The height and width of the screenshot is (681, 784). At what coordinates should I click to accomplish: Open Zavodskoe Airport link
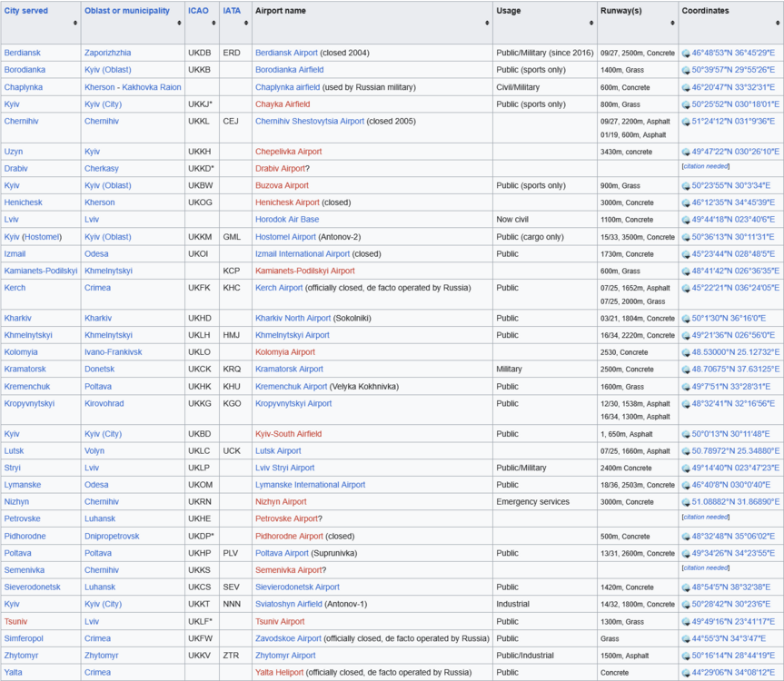(289, 638)
